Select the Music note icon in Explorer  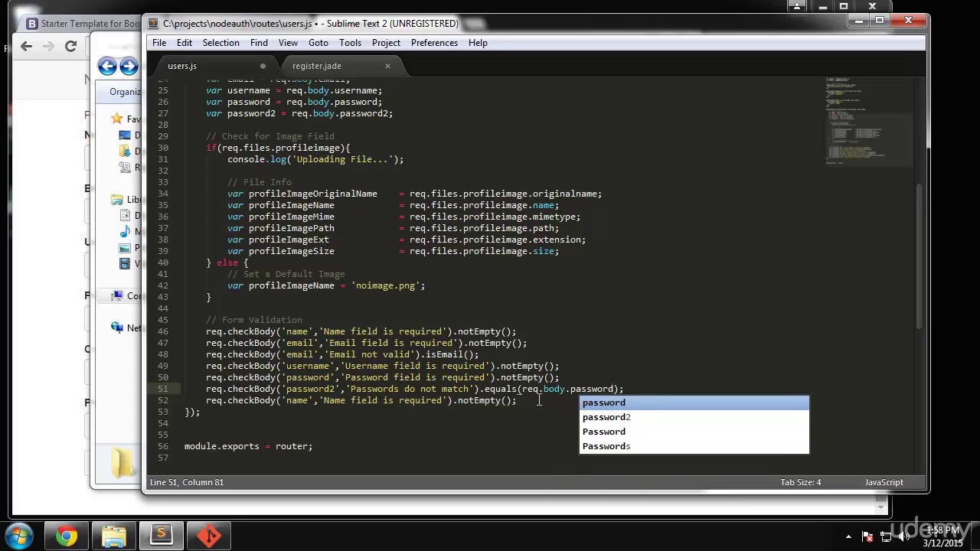[126, 232]
